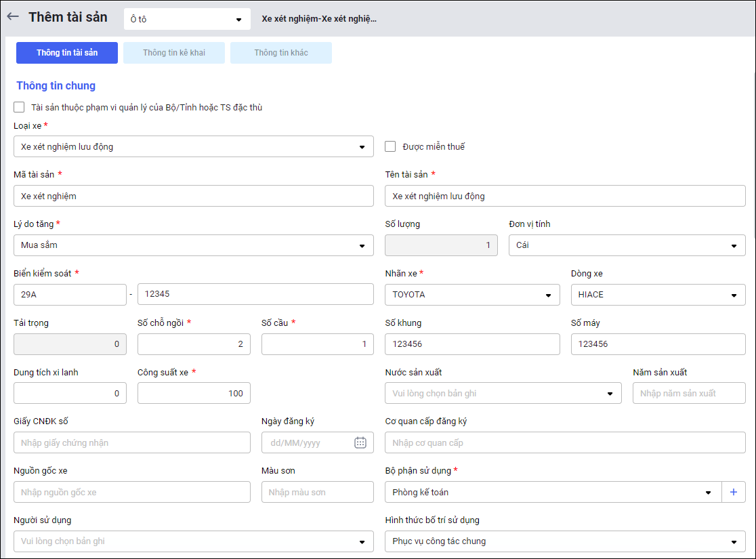Open the Dòng xe HIACE dropdown
The width and height of the screenshot is (756, 559).
tap(658, 295)
